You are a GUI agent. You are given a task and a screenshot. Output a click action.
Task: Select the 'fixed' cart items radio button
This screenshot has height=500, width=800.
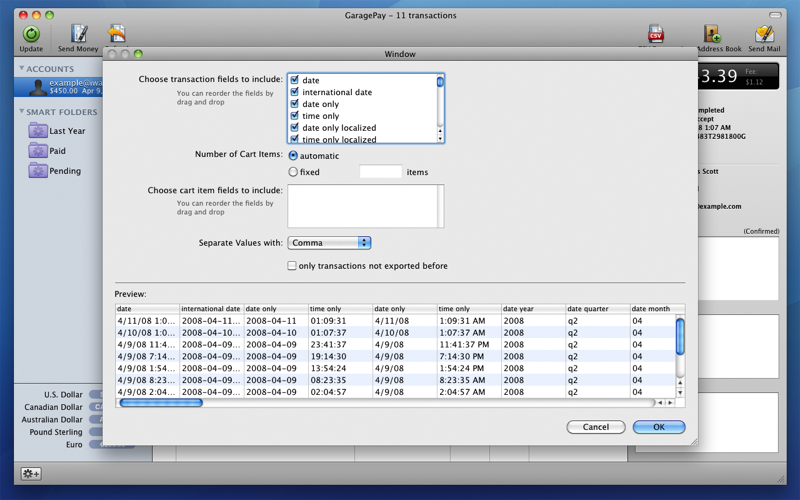point(293,172)
